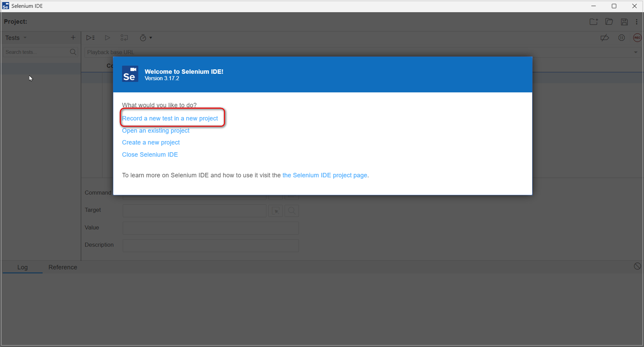Click the plus icon to add test
644x347 pixels.
point(73,37)
